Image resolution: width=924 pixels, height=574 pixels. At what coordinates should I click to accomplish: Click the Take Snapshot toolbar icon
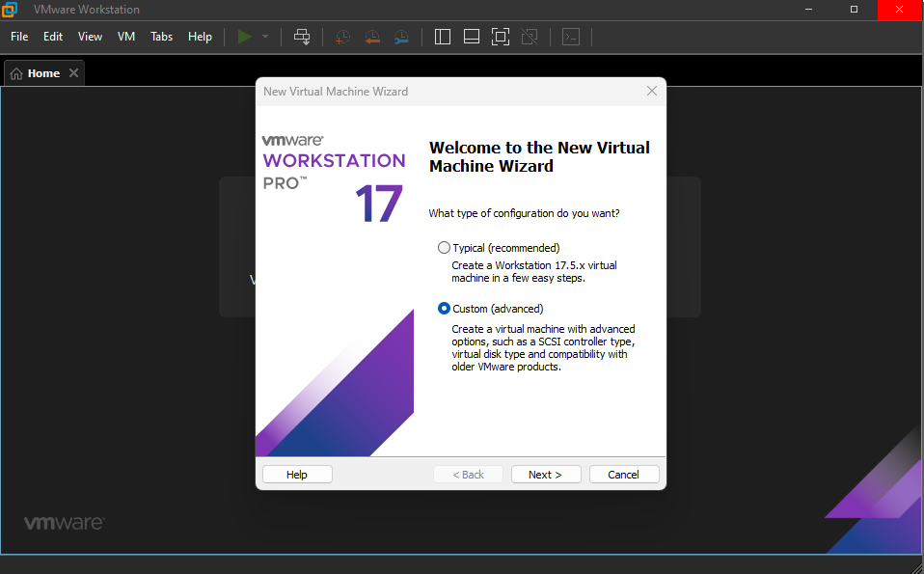click(342, 37)
